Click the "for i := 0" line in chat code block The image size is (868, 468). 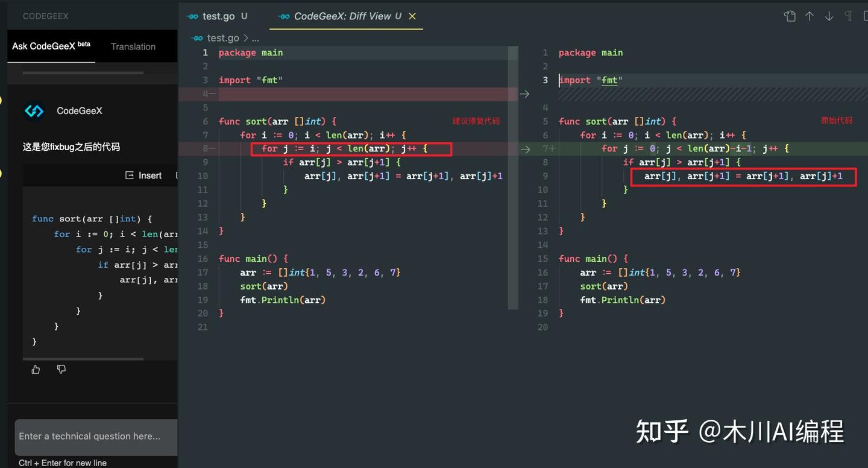point(116,234)
